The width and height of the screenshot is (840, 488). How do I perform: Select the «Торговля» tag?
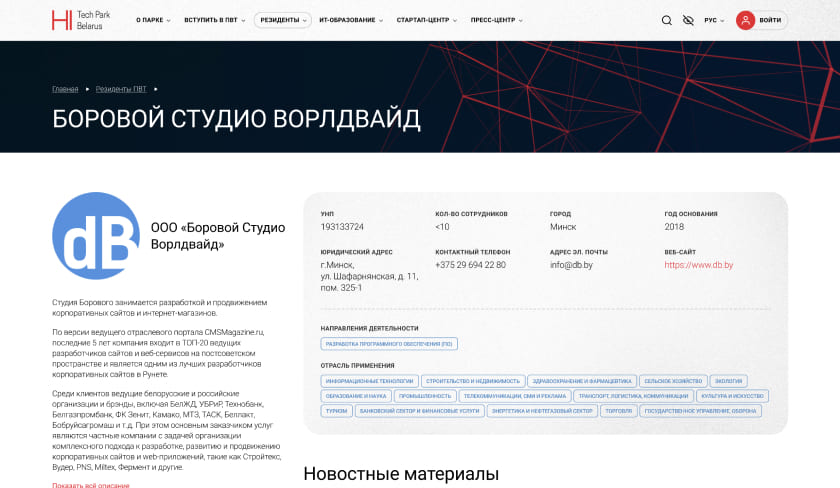tap(619, 411)
